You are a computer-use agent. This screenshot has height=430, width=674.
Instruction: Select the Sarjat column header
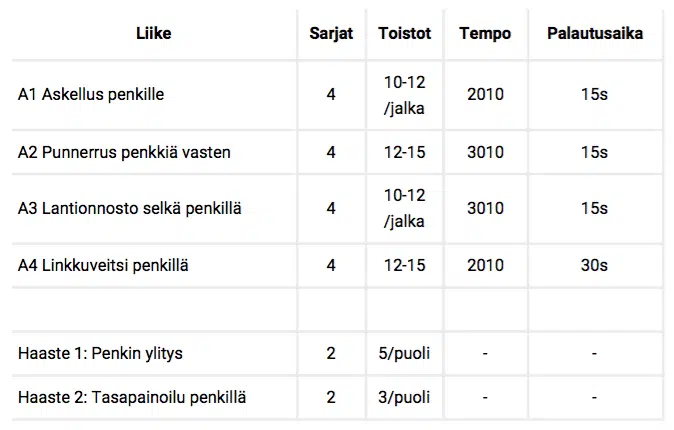point(331,34)
